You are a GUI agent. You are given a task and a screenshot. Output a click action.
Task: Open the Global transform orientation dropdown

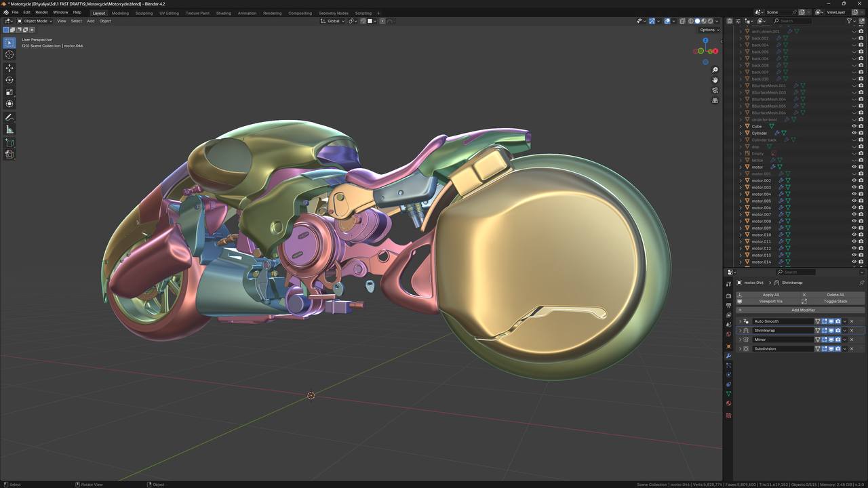[x=333, y=21]
